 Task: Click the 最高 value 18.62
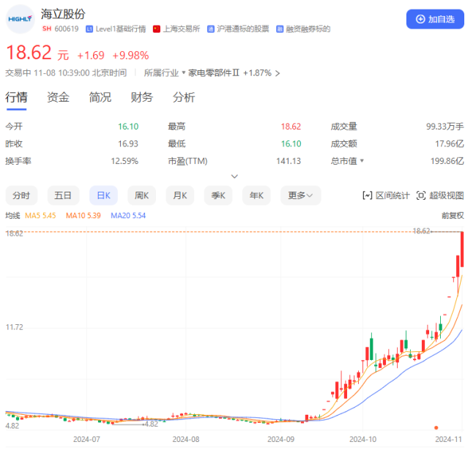pos(291,127)
